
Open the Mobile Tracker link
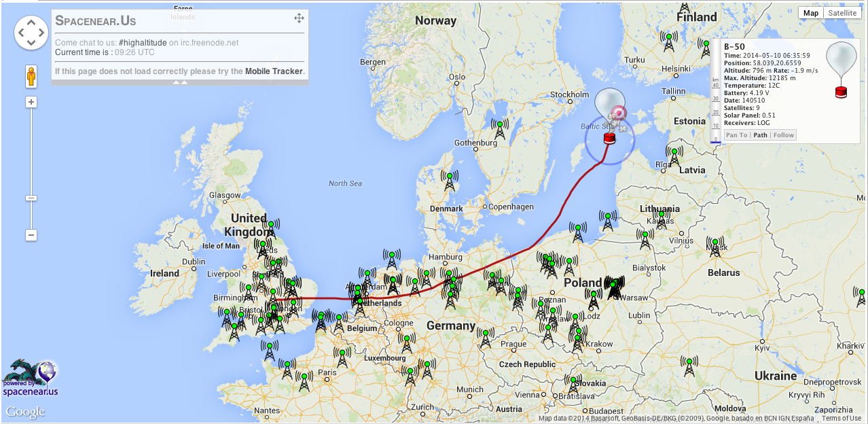point(274,71)
